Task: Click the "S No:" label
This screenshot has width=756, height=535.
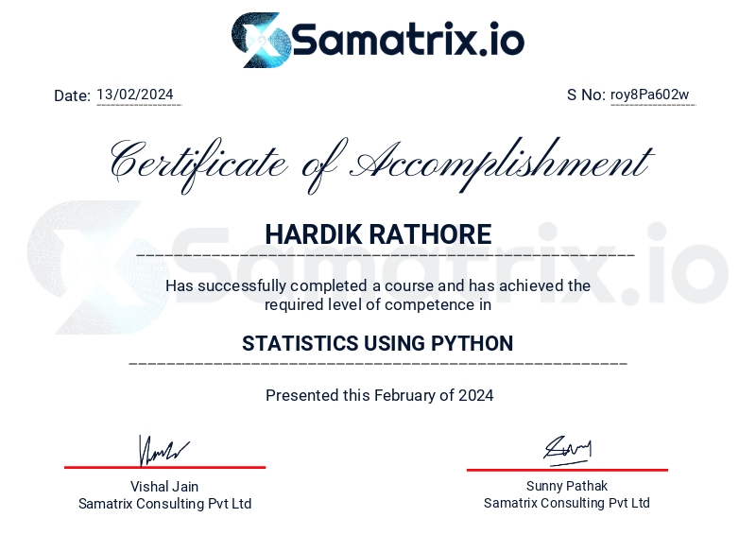Action: 586,95
